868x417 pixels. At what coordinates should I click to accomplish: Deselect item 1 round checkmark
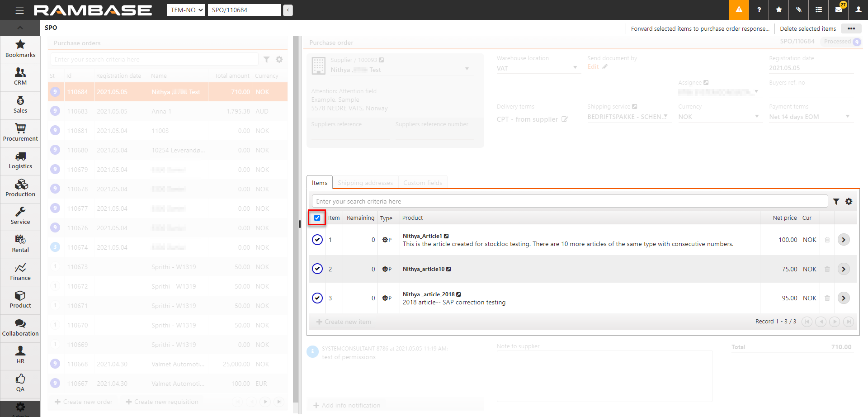(317, 240)
